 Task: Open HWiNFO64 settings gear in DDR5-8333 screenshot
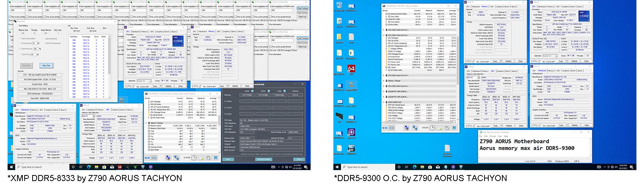pyautogui.click(x=208, y=158)
